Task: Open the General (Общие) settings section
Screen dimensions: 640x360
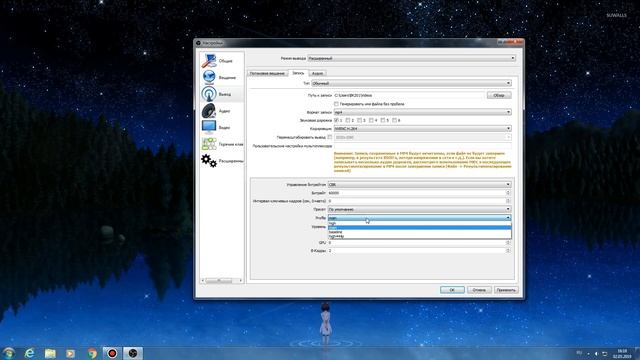Action: [x=222, y=61]
